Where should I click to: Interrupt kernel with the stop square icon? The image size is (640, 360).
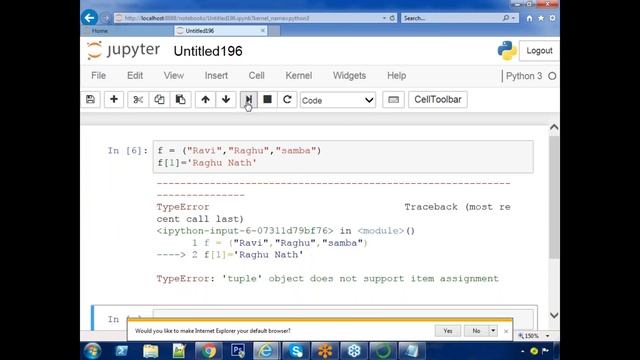(267, 100)
